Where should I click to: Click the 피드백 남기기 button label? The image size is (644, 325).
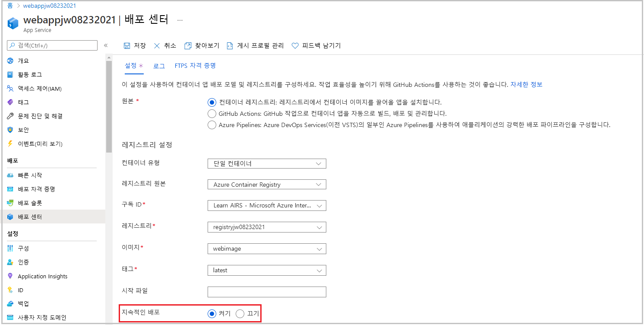322,46
